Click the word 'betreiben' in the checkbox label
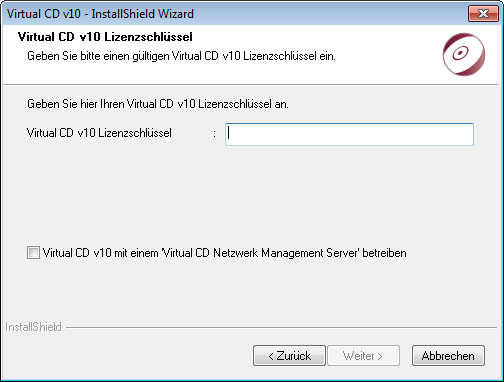Image resolution: width=504 pixels, height=382 pixels. click(384, 253)
